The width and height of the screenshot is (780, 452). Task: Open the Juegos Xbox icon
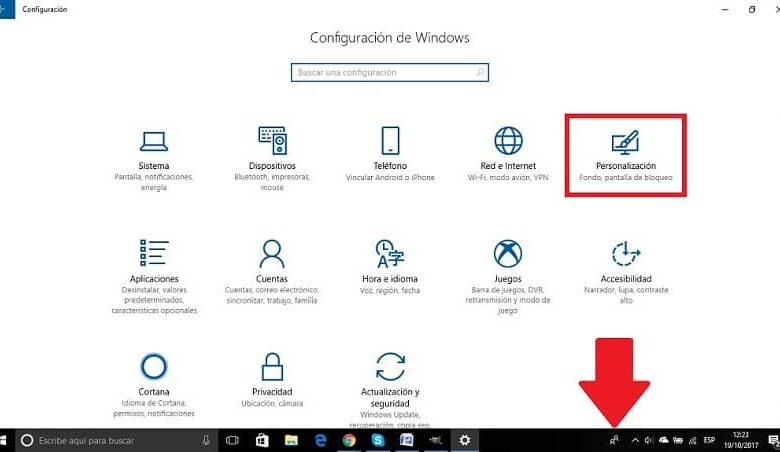508,254
